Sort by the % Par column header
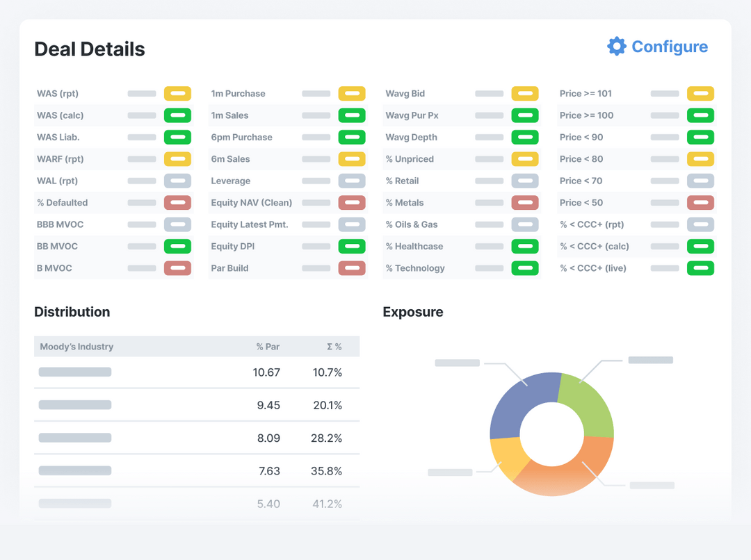This screenshot has height=560, width=751. tap(268, 346)
